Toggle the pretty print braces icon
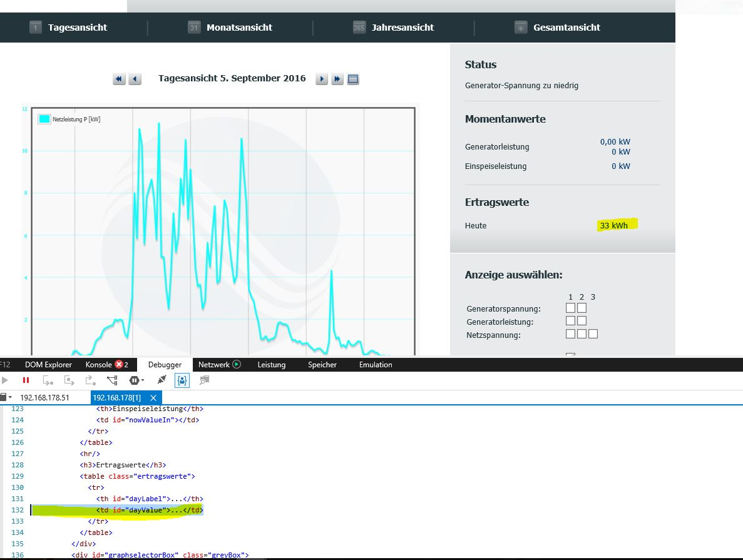The height and width of the screenshot is (560, 743). point(182,380)
